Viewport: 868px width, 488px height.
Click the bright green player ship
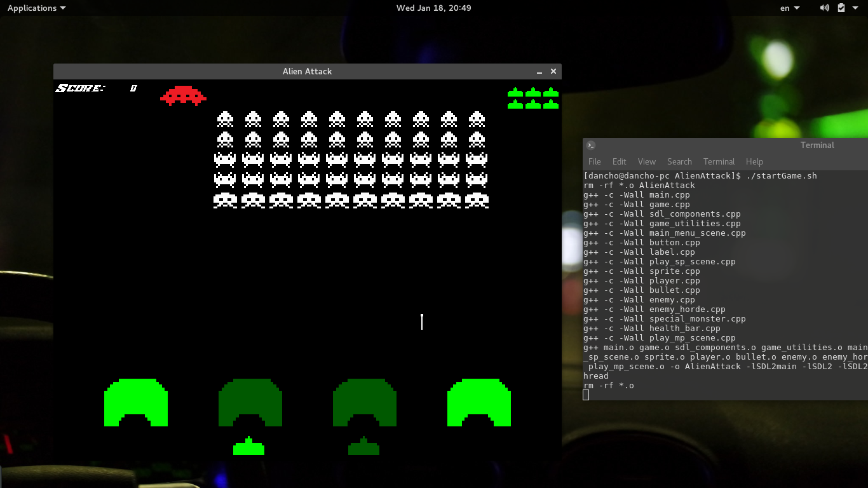[x=248, y=446]
